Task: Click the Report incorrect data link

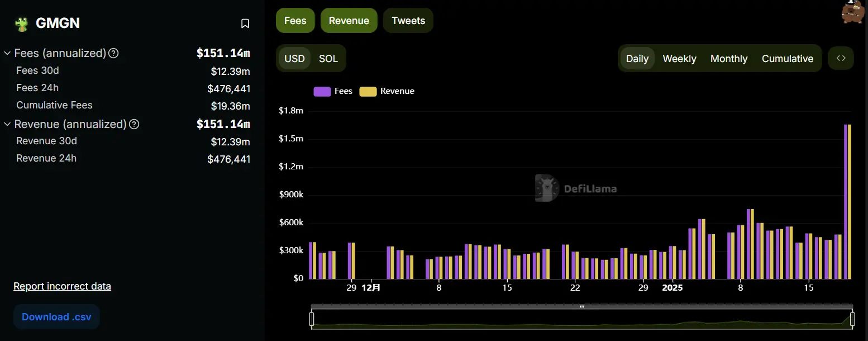Action: [62, 286]
